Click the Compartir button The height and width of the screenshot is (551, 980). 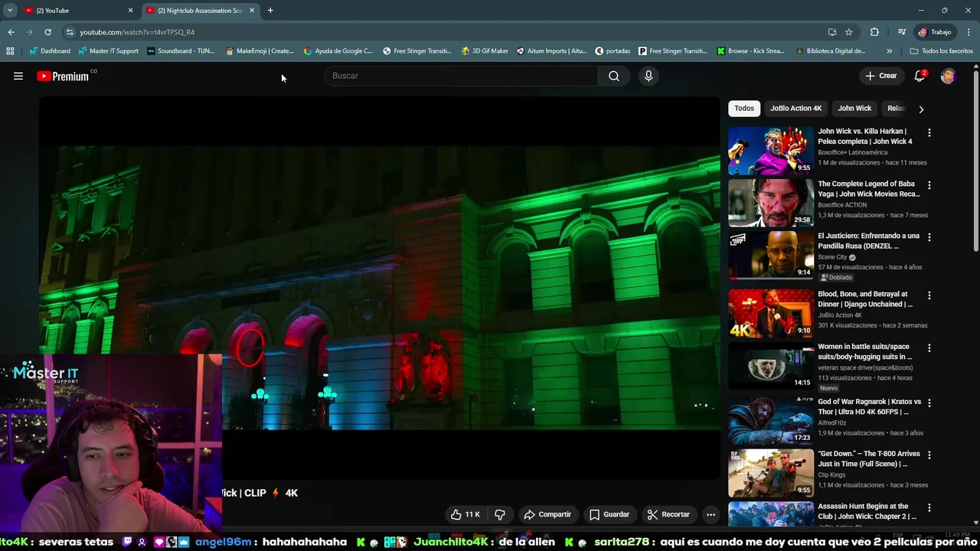point(547,514)
